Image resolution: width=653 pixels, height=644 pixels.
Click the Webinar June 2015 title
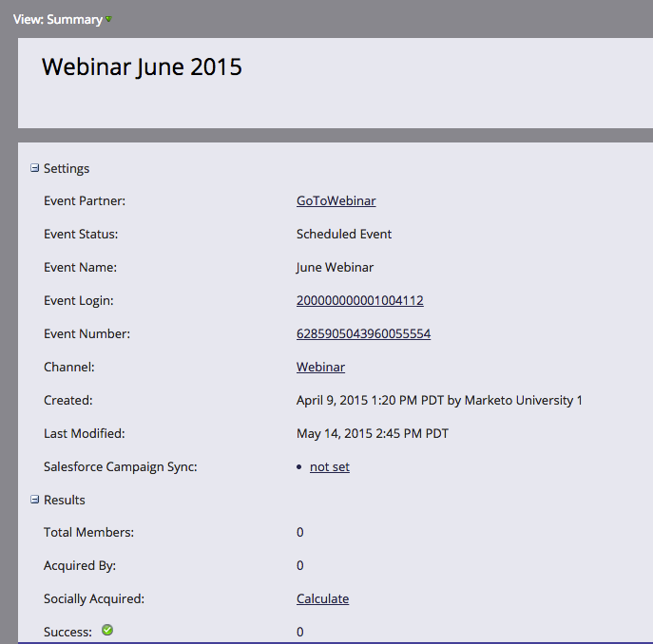(142, 66)
